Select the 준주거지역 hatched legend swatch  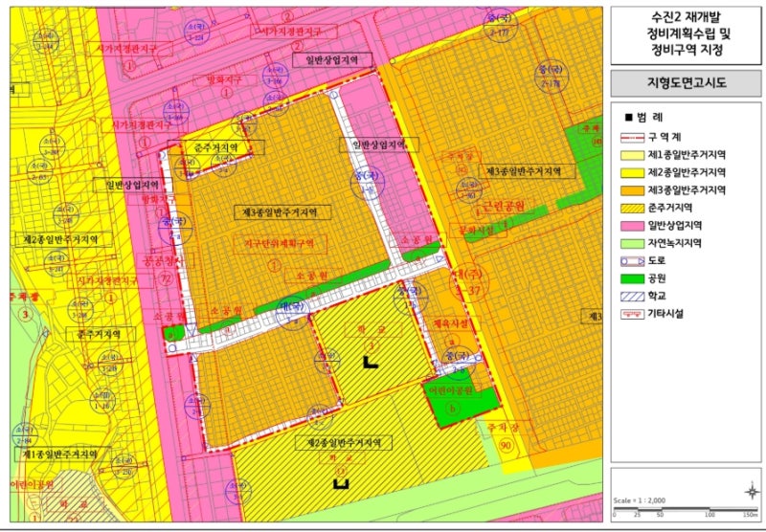[x=632, y=208]
